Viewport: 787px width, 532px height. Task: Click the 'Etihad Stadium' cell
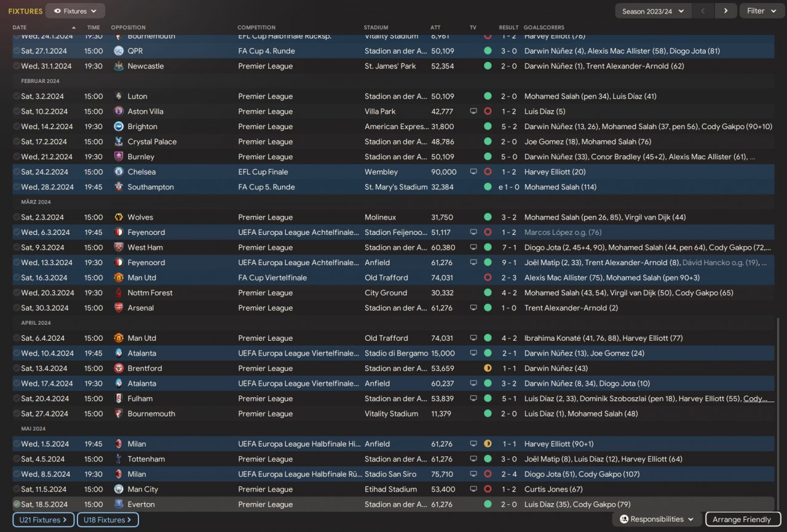click(390, 490)
